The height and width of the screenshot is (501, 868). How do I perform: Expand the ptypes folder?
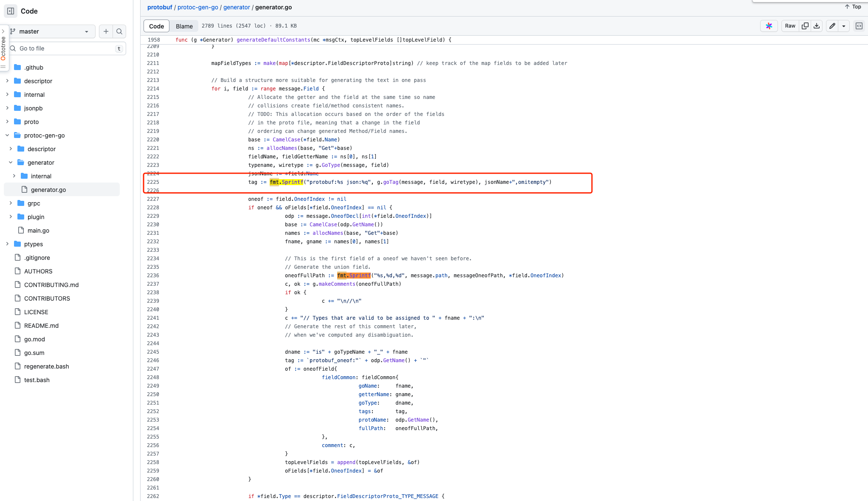[x=7, y=244]
